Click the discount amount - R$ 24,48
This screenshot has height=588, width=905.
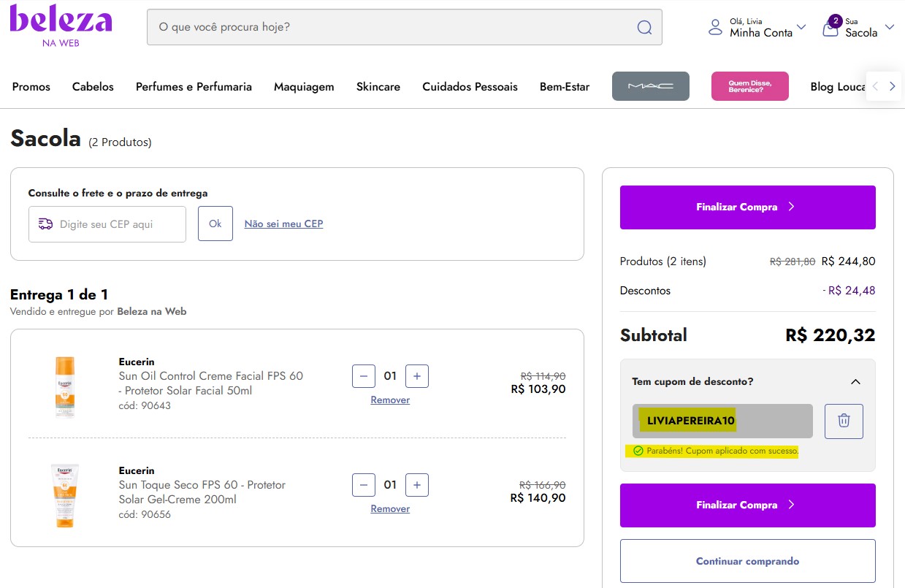[x=849, y=291]
